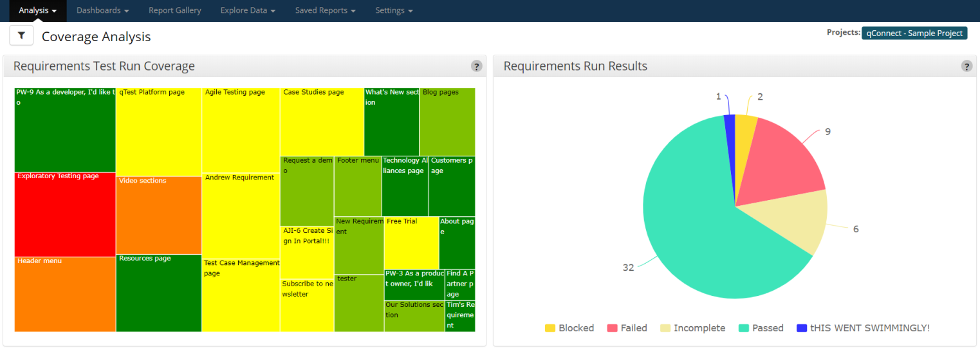980x348 pixels.
Task: Open the Saved Reports dropdown
Action: [x=326, y=10]
